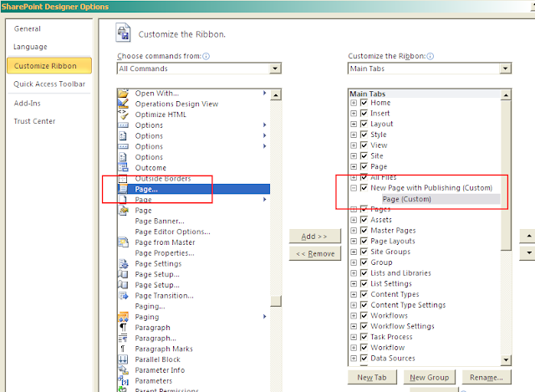Image resolution: width=535 pixels, height=392 pixels.
Task: Uncheck the Home tab checkbox
Action: pyautogui.click(x=364, y=102)
